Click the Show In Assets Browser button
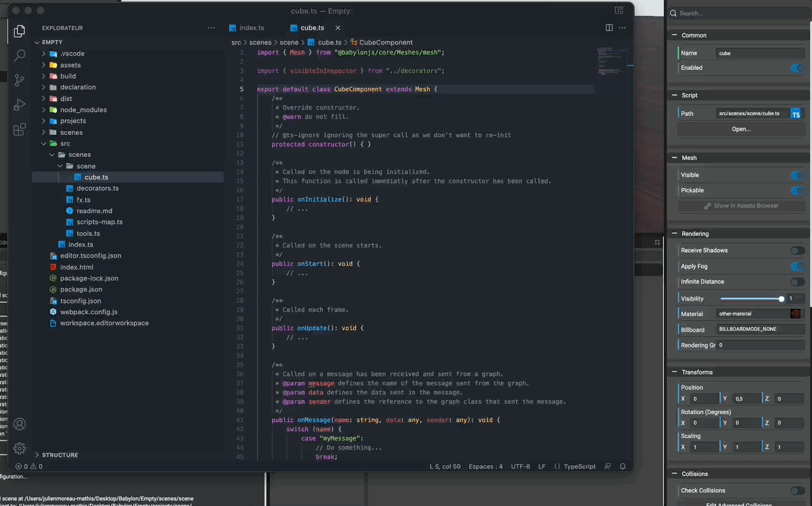 pyautogui.click(x=740, y=205)
